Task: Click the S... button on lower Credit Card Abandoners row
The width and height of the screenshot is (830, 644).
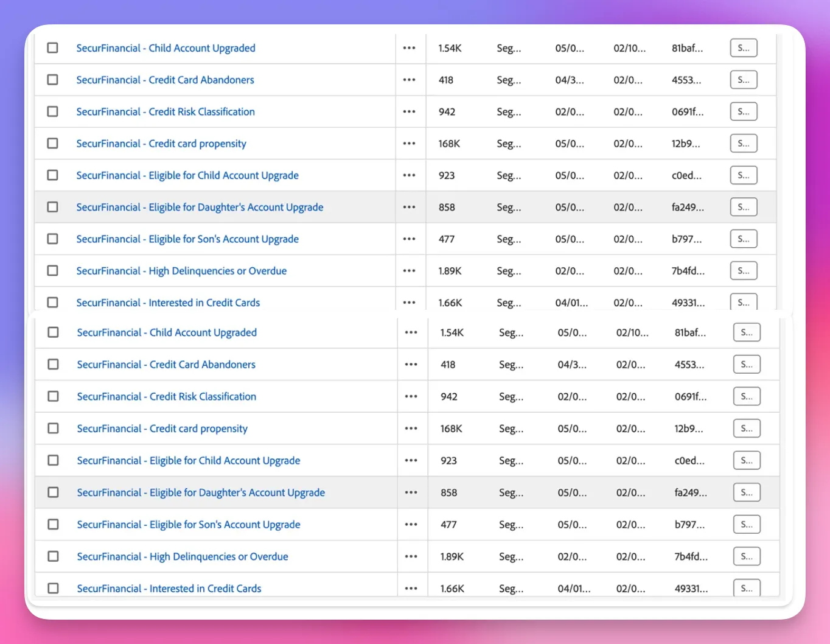Action: (747, 365)
